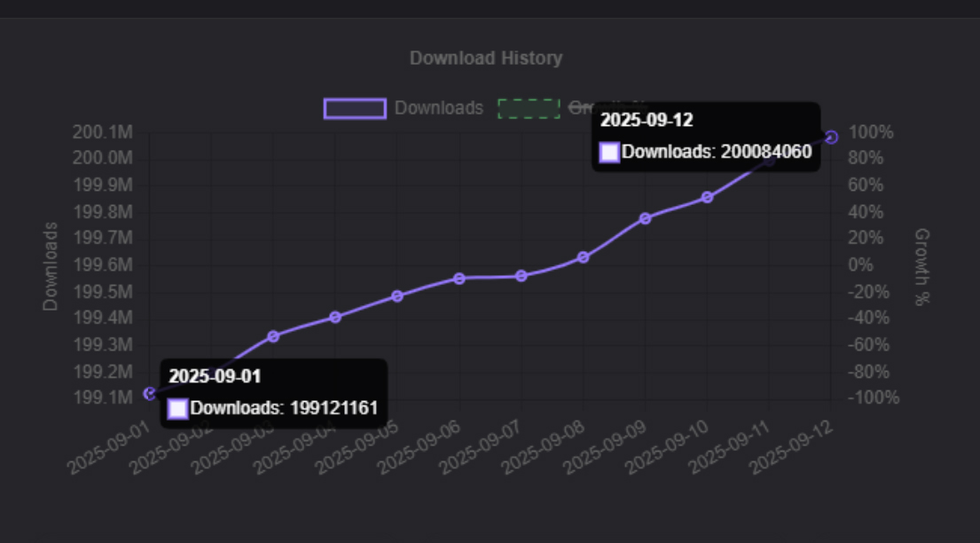Select the 2025-09-04 data point

click(x=335, y=317)
